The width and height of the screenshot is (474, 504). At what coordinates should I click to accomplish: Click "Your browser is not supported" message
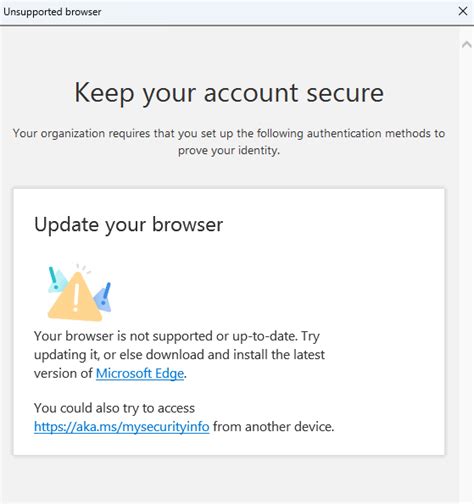coord(177,336)
